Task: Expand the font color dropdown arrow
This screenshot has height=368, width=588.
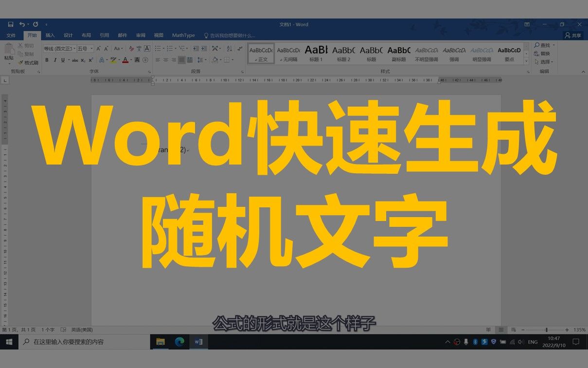Action: (131, 60)
